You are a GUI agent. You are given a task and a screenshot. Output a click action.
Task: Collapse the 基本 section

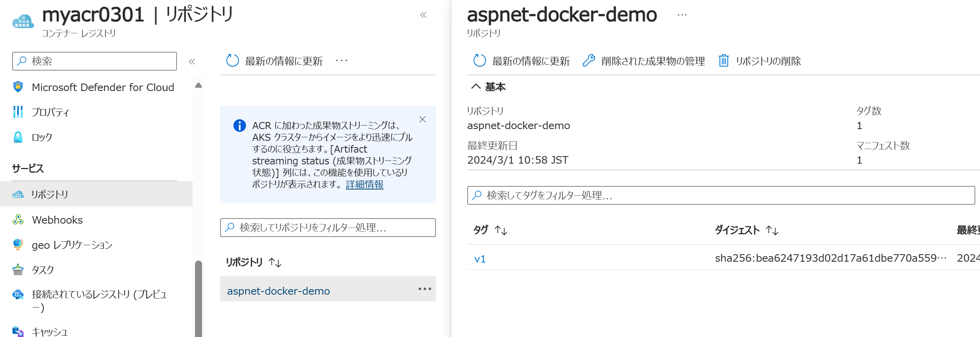pyautogui.click(x=488, y=87)
